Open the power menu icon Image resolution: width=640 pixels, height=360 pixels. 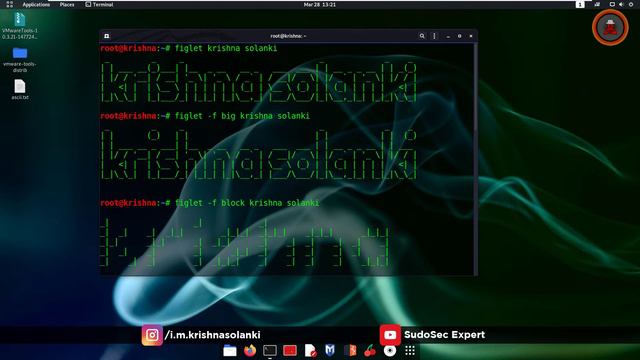[631, 4]
